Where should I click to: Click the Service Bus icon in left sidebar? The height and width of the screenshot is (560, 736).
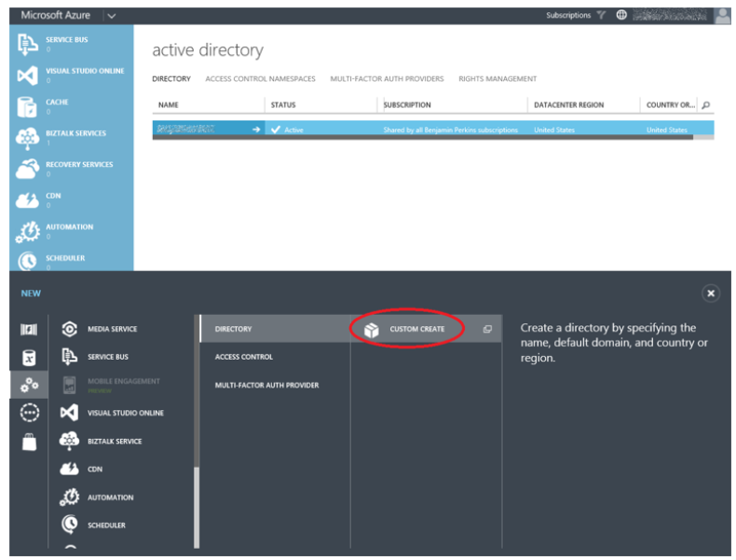click(x=28, y=45)
